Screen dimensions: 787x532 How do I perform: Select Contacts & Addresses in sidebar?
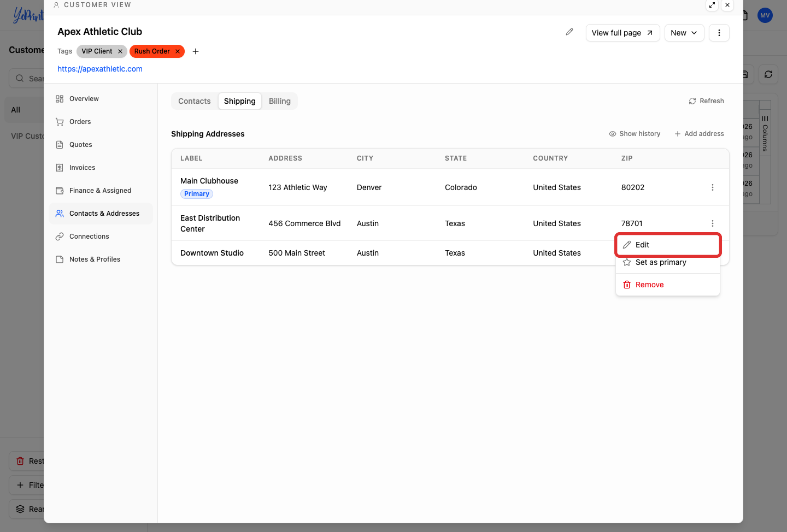[101, 214]
